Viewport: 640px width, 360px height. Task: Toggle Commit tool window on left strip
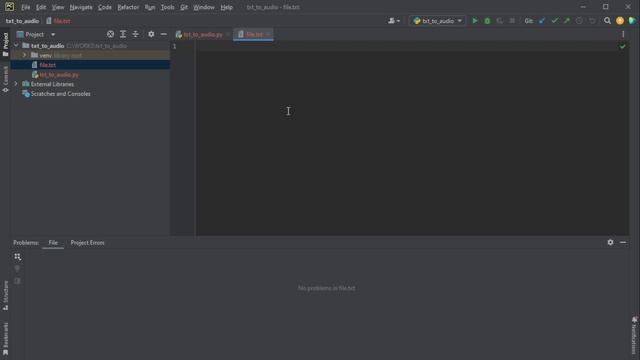(x=5, y=79)
